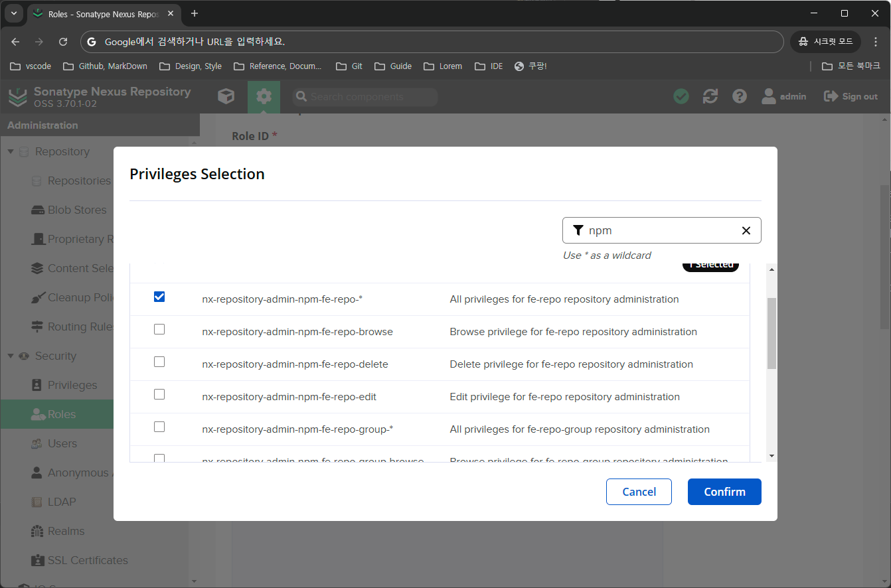The width and height of the screenshot is (891, 588).
Task: Check nx-repository-admin-npm-fe-repo-group-* privilege
Action: click(x=159, y=427)
